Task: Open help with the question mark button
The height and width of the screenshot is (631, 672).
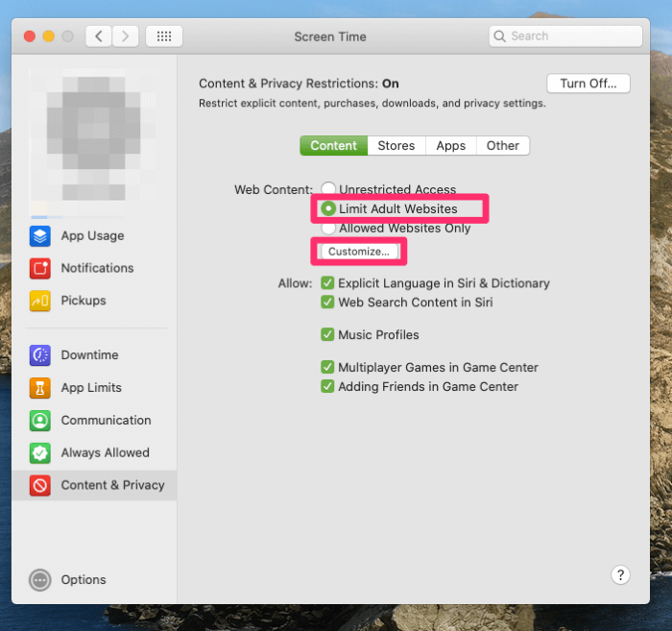Action: pyautogui.click(x=620, y=575)
